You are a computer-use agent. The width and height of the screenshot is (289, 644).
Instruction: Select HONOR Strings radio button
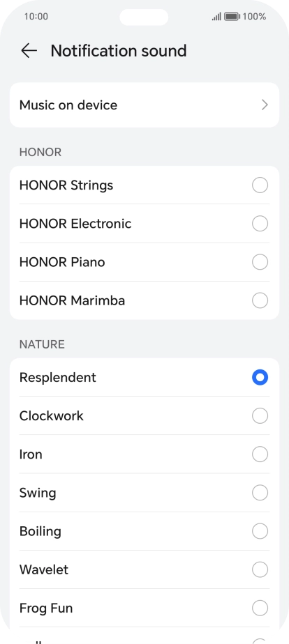[260, 185]
